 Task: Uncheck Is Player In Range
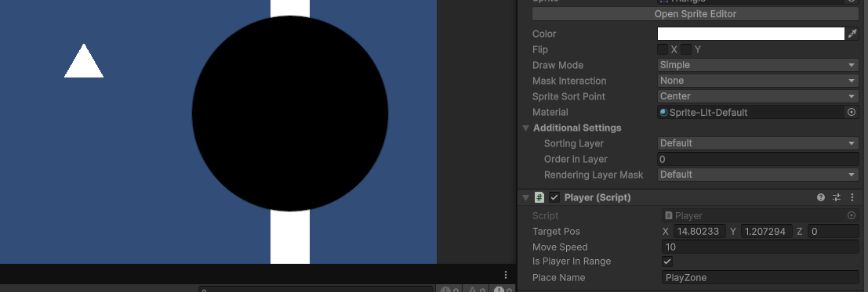pos(667,261)
